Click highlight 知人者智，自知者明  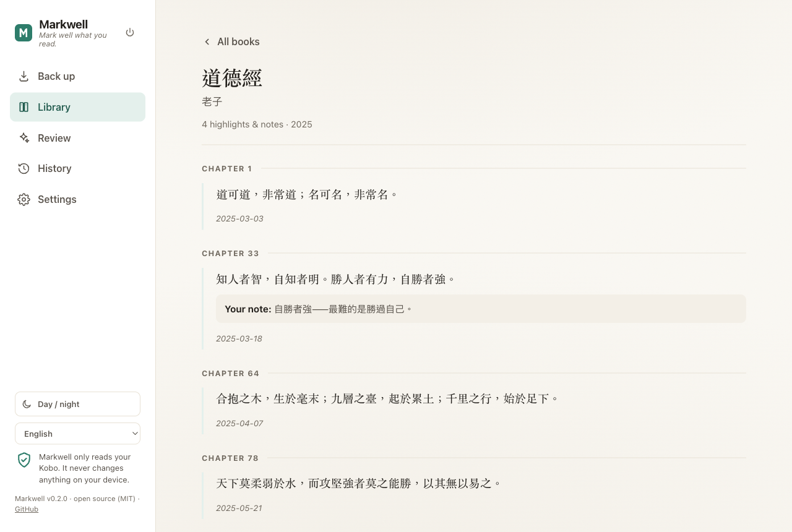pyautogui.click(x=336, y=279)
